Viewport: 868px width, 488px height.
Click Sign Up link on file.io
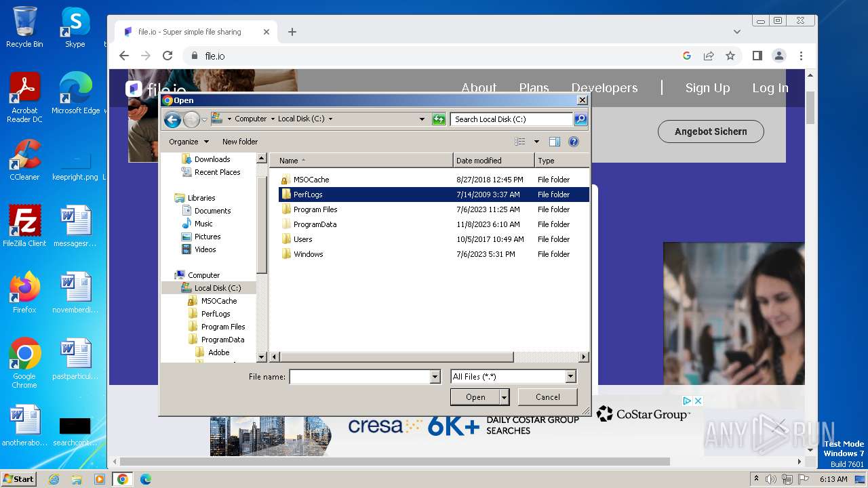click(707, 88)
